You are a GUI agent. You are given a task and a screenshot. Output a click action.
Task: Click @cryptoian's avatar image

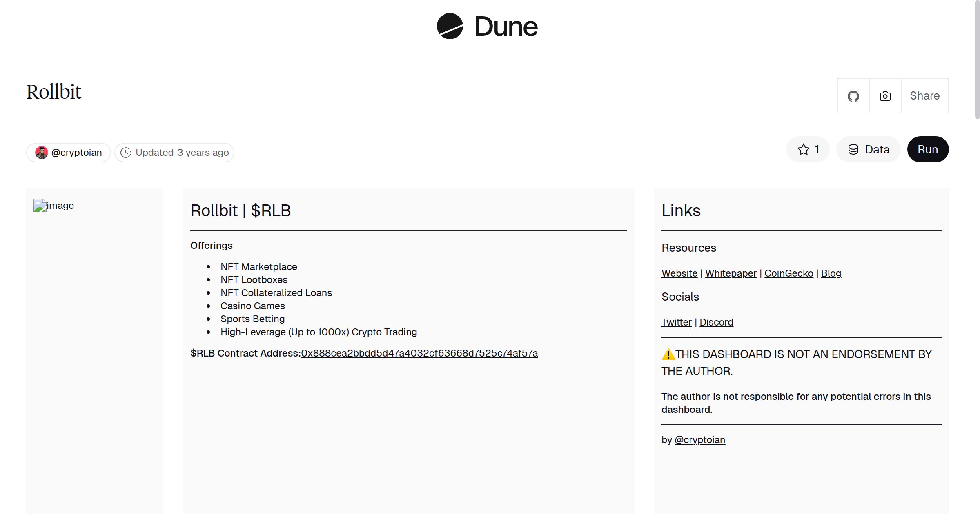point(42,152)
